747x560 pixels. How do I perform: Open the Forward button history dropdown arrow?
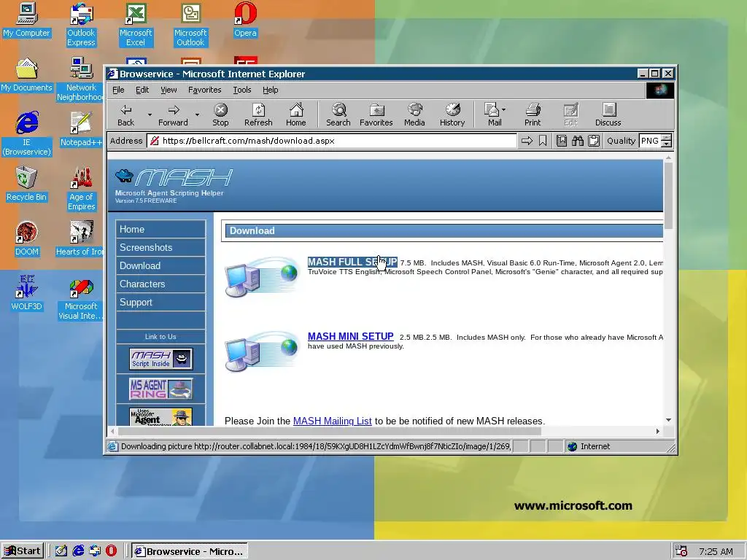coord(197,114)
